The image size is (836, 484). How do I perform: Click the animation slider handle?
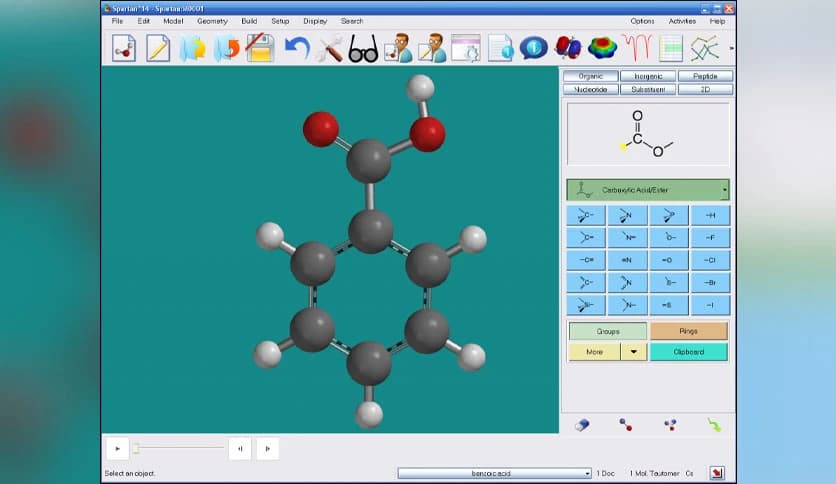tap(136, 449)
